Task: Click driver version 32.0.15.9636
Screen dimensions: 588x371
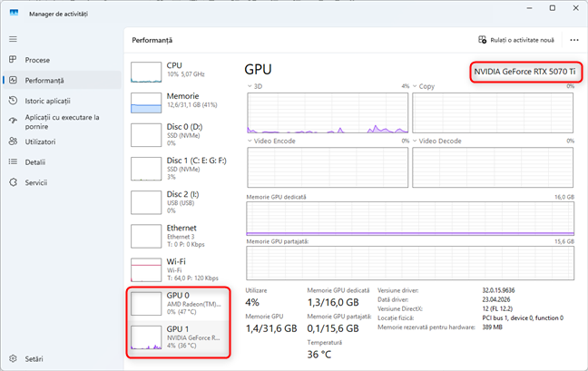Action: (x=498, y=290)
